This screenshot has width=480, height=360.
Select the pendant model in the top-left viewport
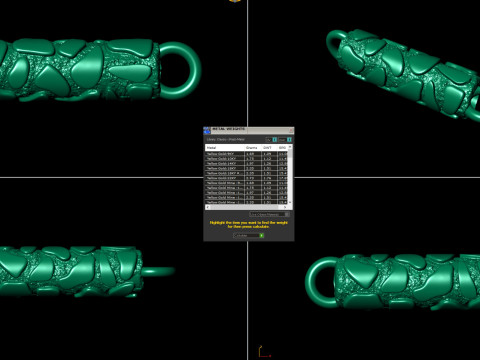click(x=80, y=70)
